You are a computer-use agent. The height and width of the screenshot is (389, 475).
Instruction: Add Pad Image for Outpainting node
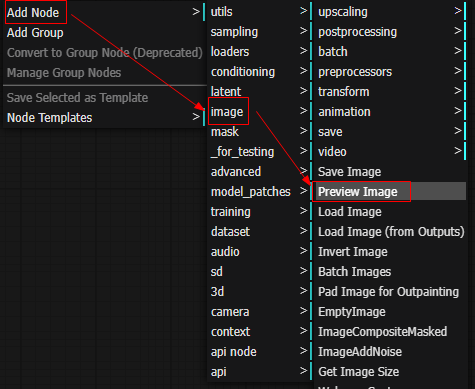[391, 292]
